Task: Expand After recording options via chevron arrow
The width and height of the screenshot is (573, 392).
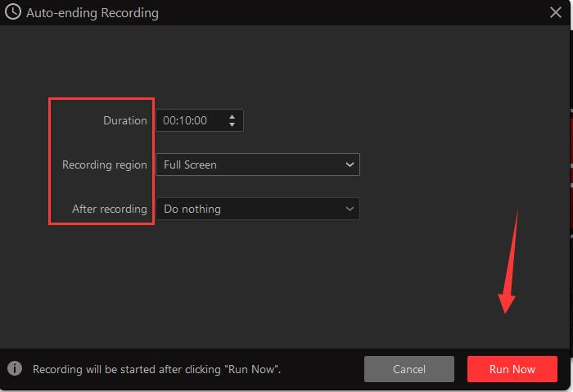Action: point(350,209)
